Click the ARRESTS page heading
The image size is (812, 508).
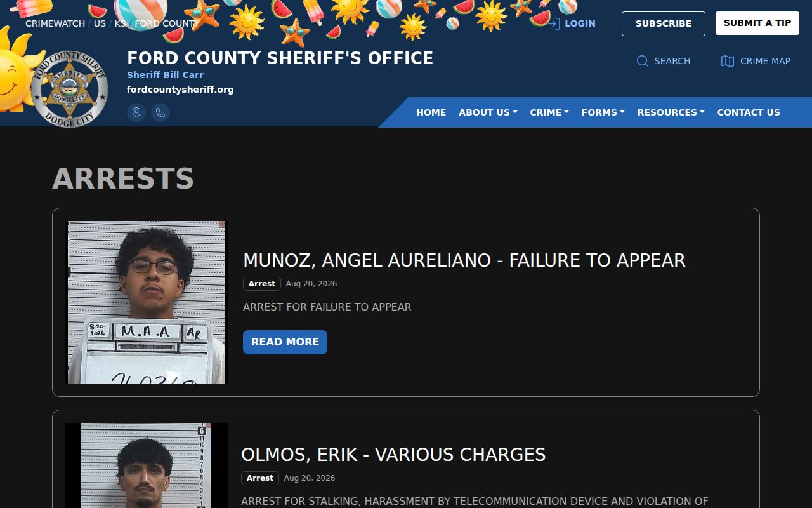point(123,178)
